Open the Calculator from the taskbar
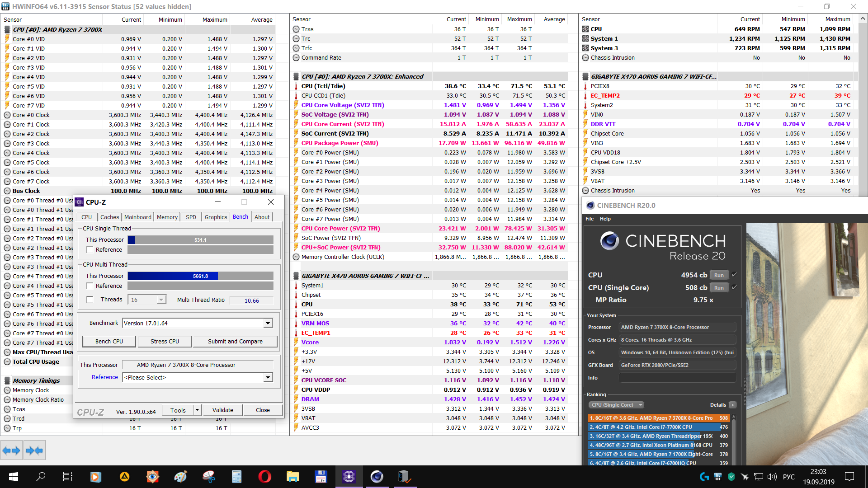The height and width of the screenshot is (488, 868). point(236,477)
